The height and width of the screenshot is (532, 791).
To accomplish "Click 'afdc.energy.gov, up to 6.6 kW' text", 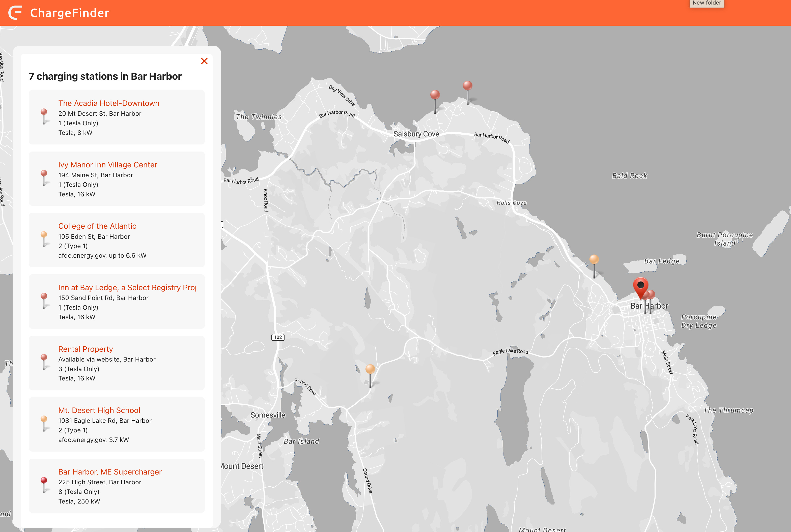I will [102, 255].
